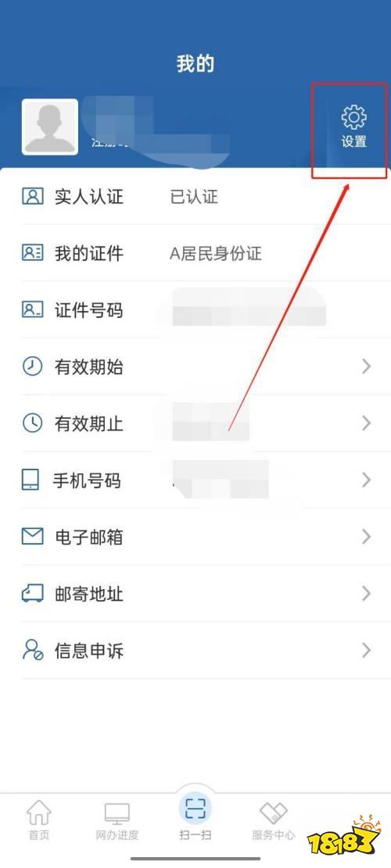The width and height of the screenshot is (391, 868).
Task: Tap the 证件号码 card icon
Action: (33, 309)
